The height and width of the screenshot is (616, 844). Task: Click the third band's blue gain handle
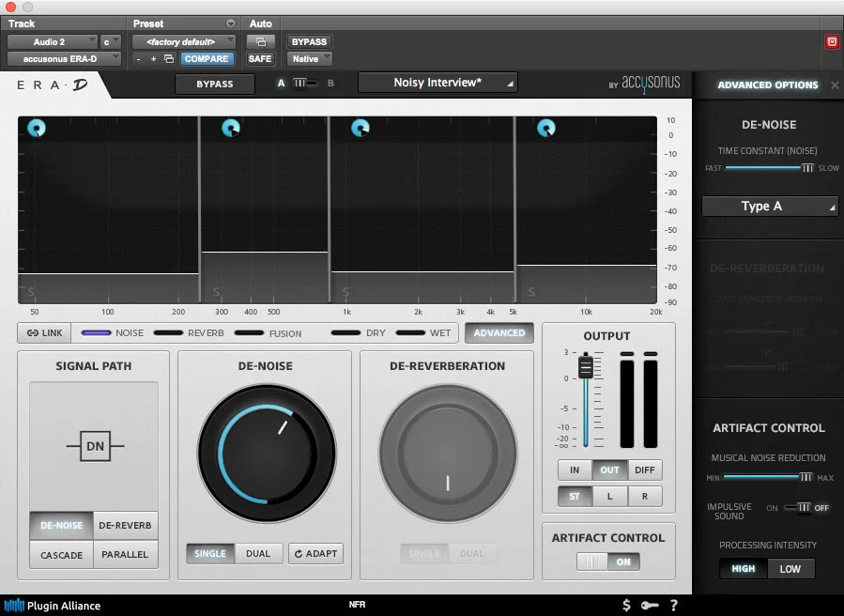pyautogui.click(x=361, y=128)
